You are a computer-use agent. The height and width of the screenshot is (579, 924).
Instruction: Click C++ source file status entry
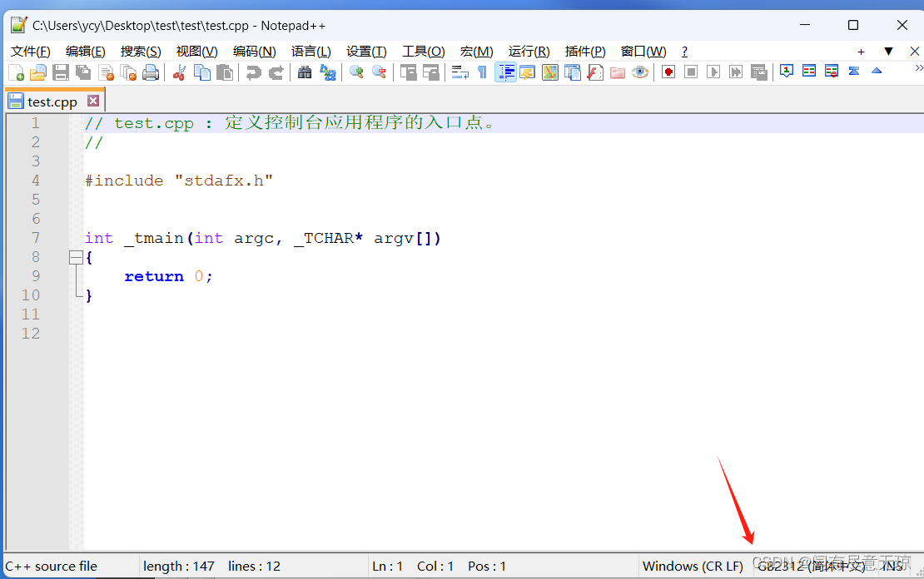pos(52,566)
